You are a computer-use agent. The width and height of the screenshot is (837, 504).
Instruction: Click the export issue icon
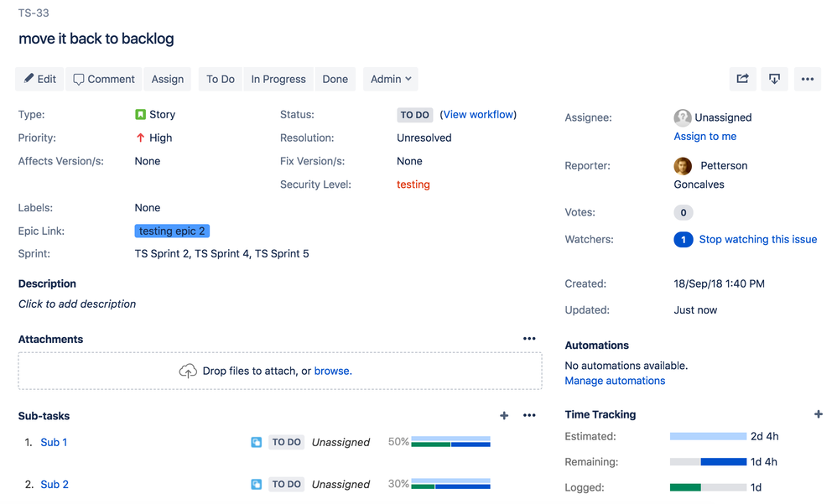775,79
